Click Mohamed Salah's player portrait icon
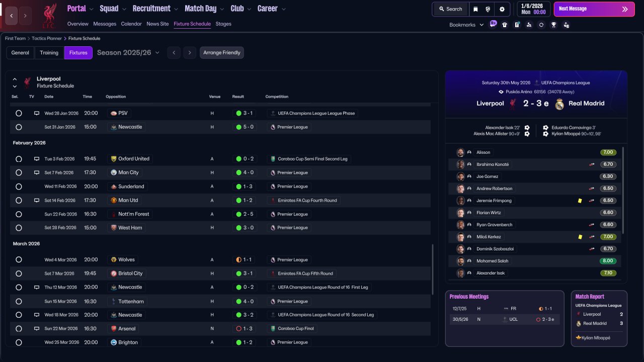The width and height of the screenshot is (644, 362). (x=460, y=261)
